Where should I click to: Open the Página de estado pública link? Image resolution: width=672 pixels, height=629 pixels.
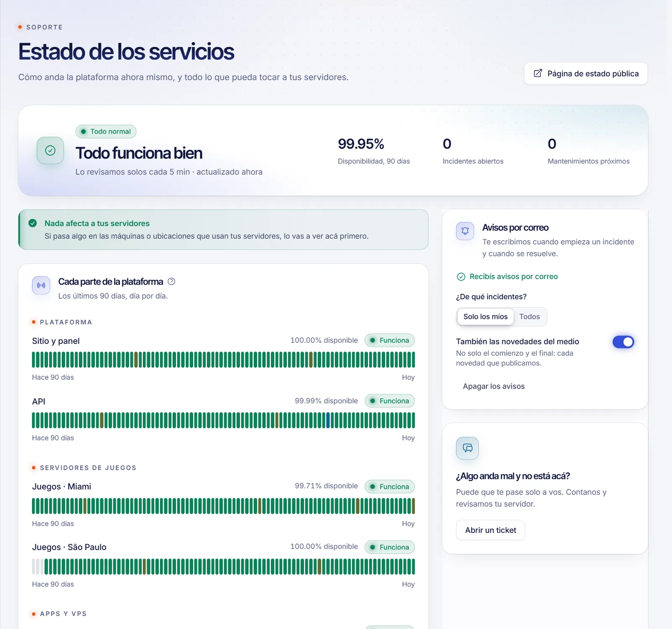(x=585, y=74)
